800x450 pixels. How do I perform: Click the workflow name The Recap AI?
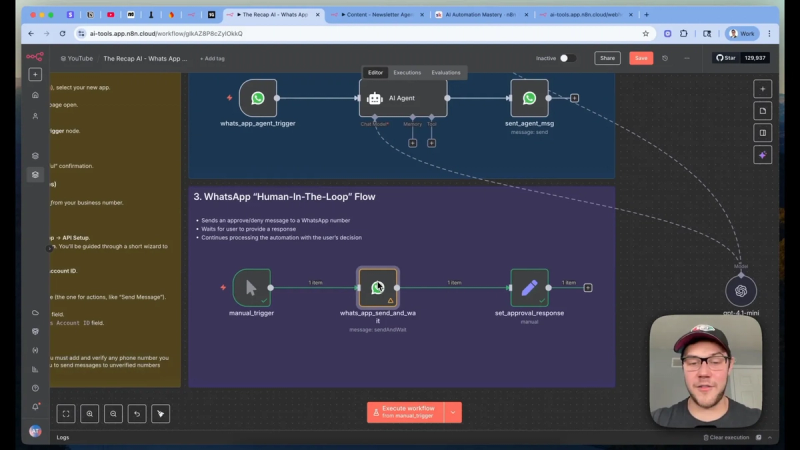[145, 59]
